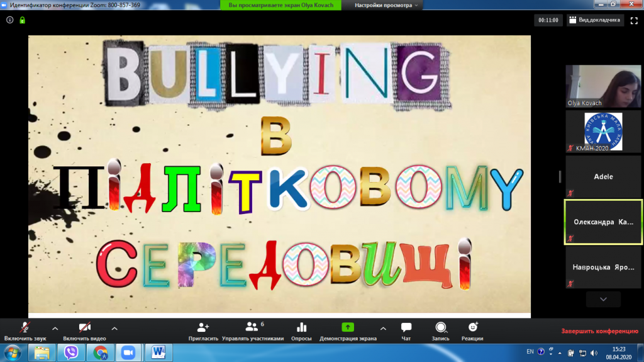Show more participants with down chevron
The width and height of the screenshot is (644, 362).
pyautogui.click(x=603, y=299)
